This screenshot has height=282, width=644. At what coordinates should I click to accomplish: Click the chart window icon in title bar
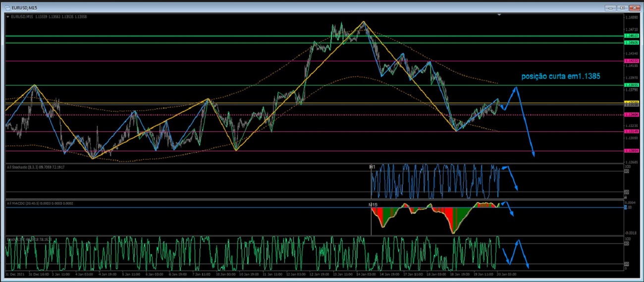(8, 8)
